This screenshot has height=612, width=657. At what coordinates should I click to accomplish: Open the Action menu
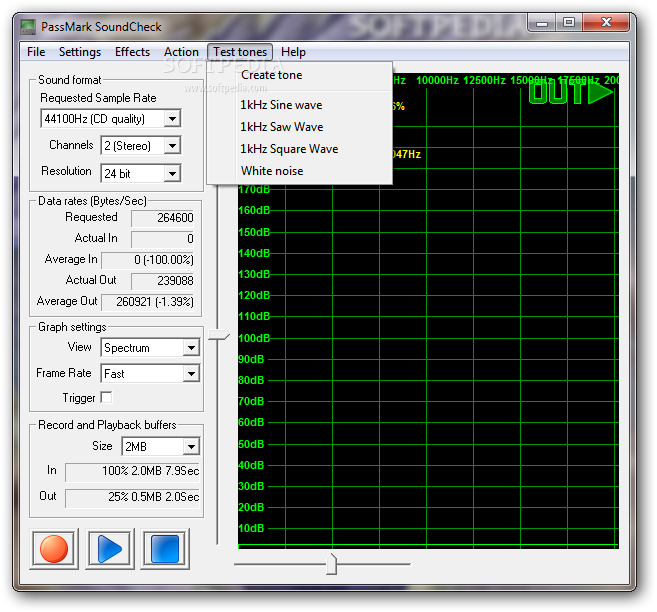pyautogui.click(x=181, y=52)
